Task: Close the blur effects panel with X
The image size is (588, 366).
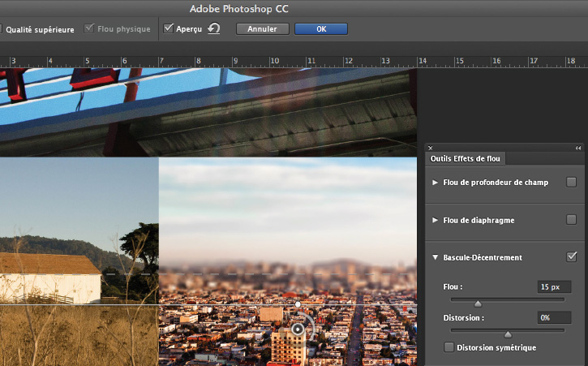Action: tap(431, 148)
